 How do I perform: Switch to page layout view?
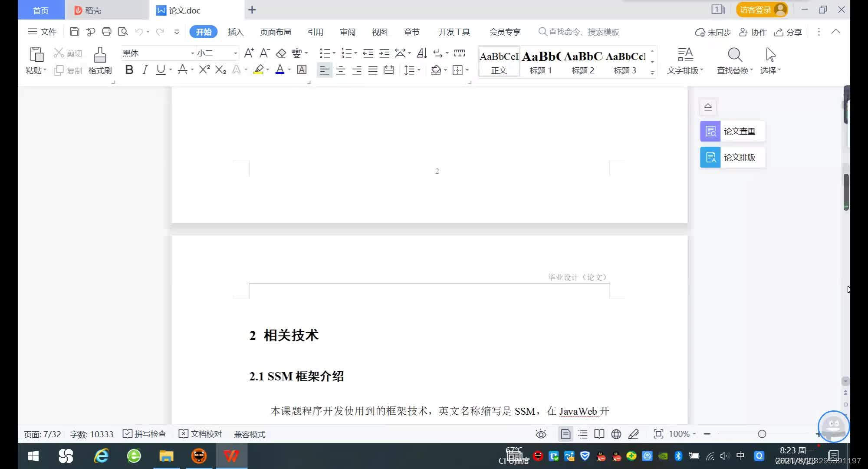tap(566, 434)
